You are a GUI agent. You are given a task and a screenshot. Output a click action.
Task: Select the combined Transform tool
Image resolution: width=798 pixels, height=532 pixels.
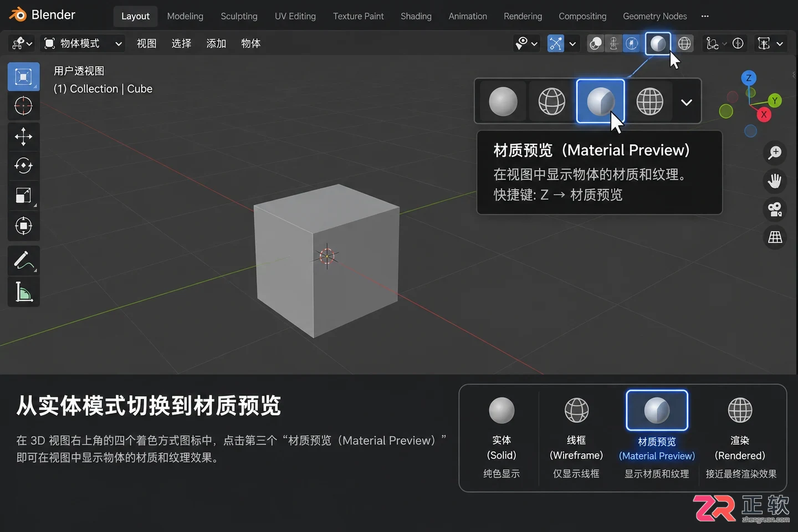23,226
